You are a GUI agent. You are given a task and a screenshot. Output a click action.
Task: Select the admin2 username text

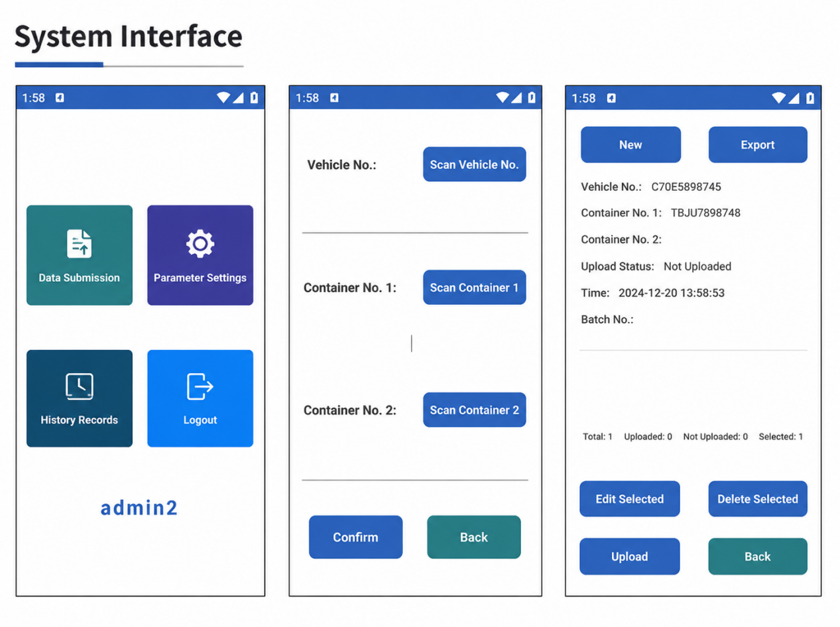pyautogui.click(x=139, y=508)
